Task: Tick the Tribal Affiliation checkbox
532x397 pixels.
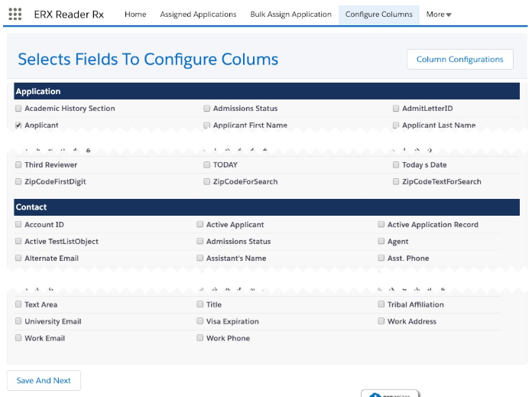Action: (381, 304)
